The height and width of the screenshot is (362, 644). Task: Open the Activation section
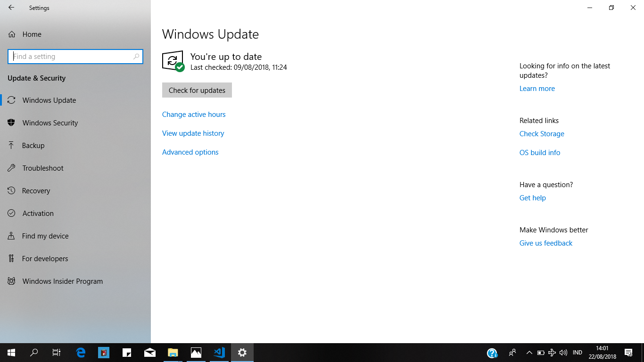75,213
